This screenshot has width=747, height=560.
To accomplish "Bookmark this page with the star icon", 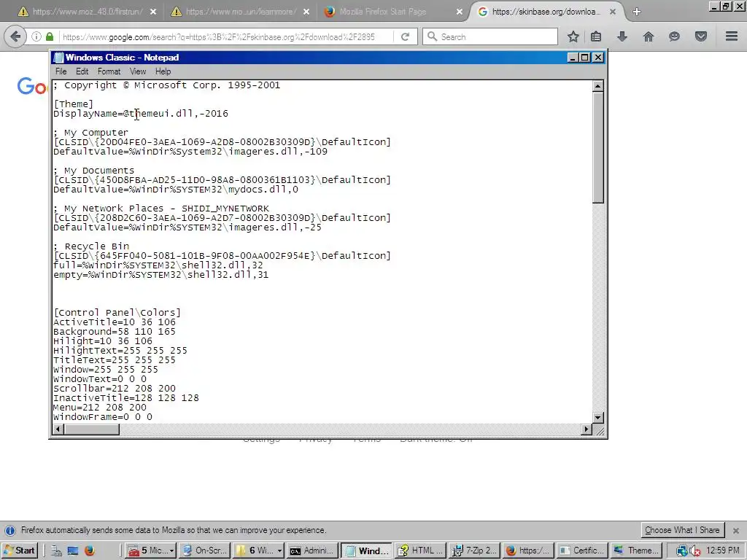I will click(x=573, y=36).
